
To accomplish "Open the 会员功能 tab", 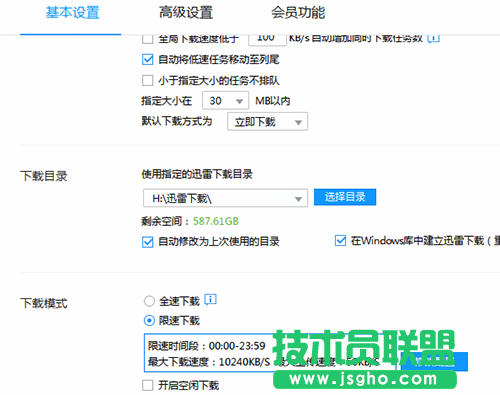I will (298, 13).
